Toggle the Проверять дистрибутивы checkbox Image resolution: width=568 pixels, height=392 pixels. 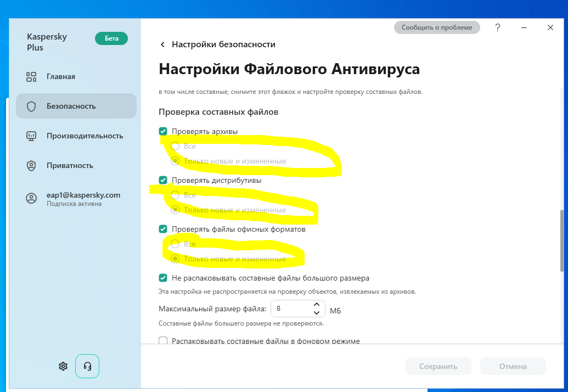pos(163,180)
